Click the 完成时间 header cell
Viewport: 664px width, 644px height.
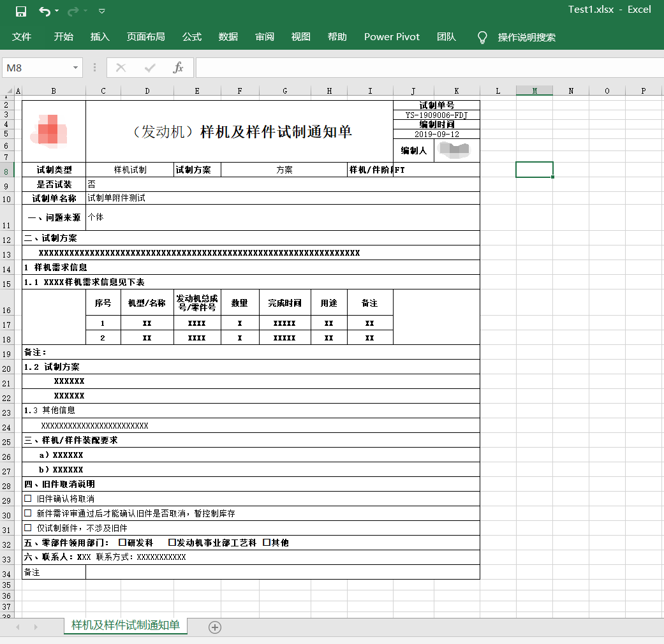point(284,303)
